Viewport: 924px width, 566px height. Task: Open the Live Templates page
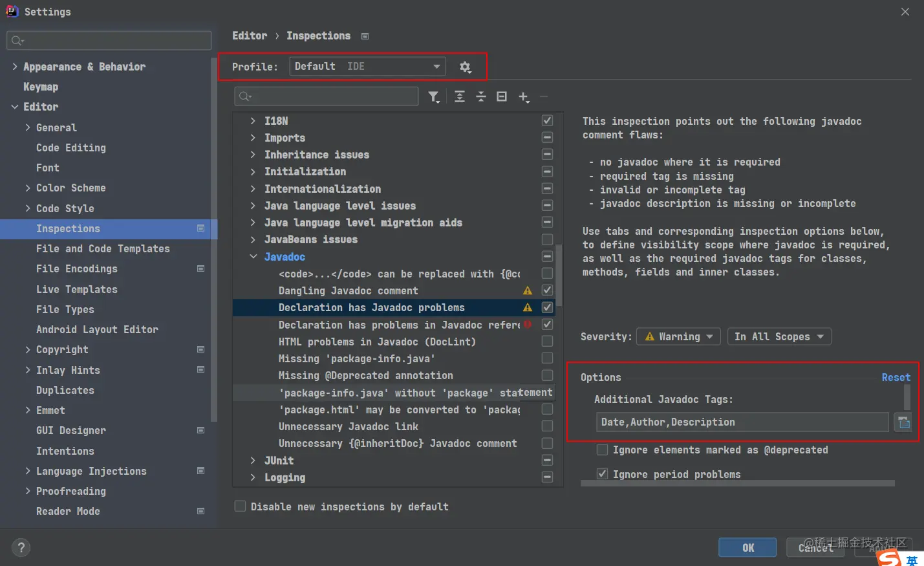(77, 289)
